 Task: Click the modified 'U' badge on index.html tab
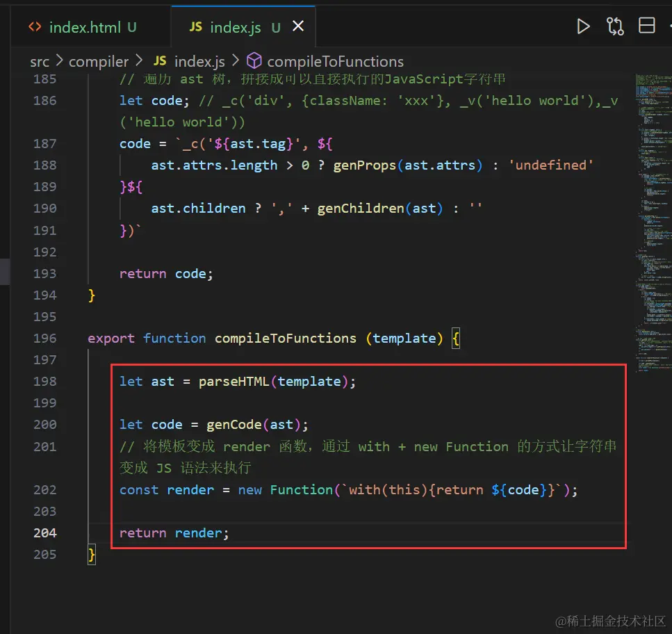[x=132, y=27]
